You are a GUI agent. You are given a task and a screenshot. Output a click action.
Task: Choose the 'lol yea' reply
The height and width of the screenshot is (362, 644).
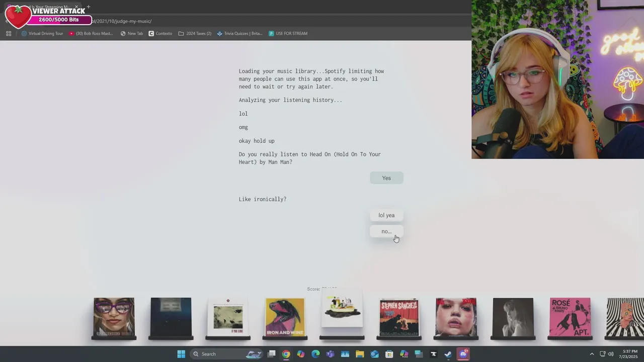pos(386,215)
